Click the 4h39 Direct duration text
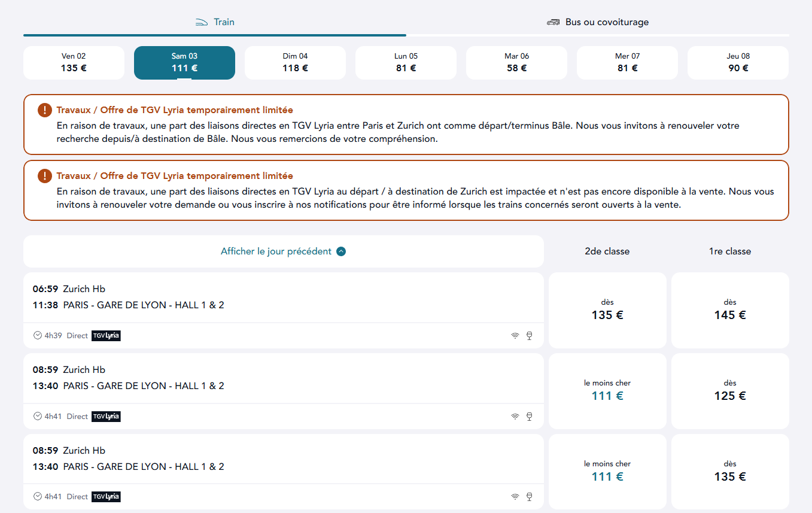 coord(66,336)
